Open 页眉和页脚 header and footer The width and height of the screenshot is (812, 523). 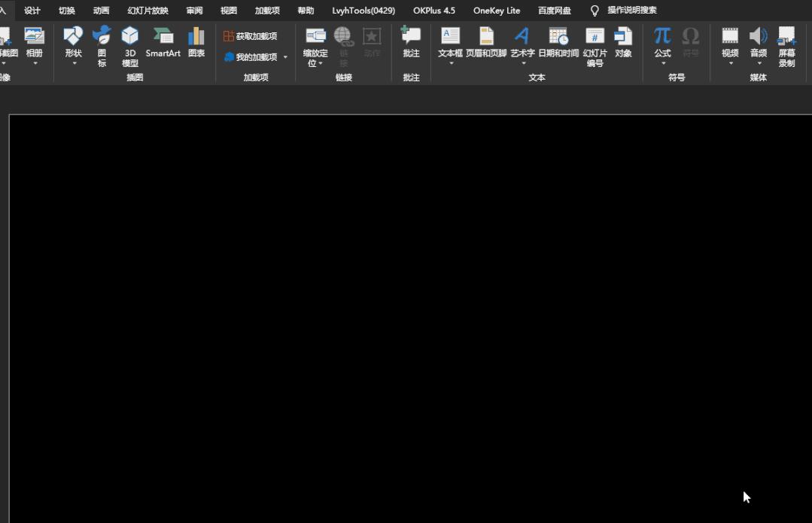(485, 42)
